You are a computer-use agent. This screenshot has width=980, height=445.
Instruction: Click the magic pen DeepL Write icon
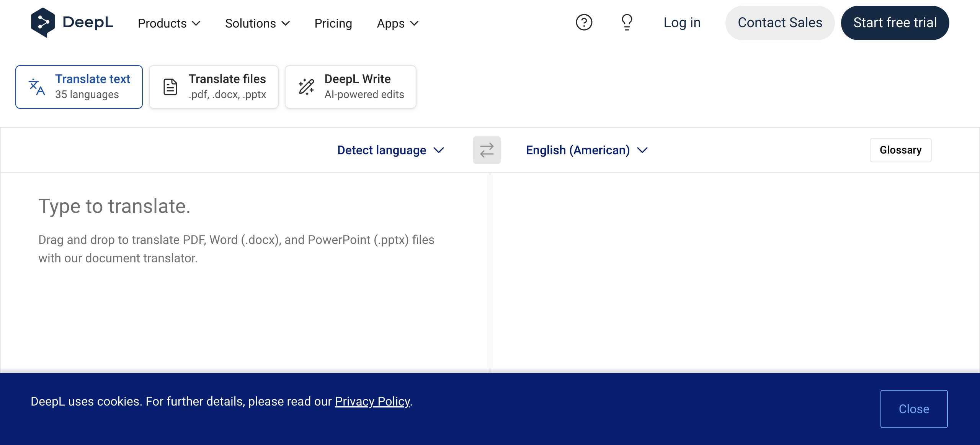[x=306, y=87]
